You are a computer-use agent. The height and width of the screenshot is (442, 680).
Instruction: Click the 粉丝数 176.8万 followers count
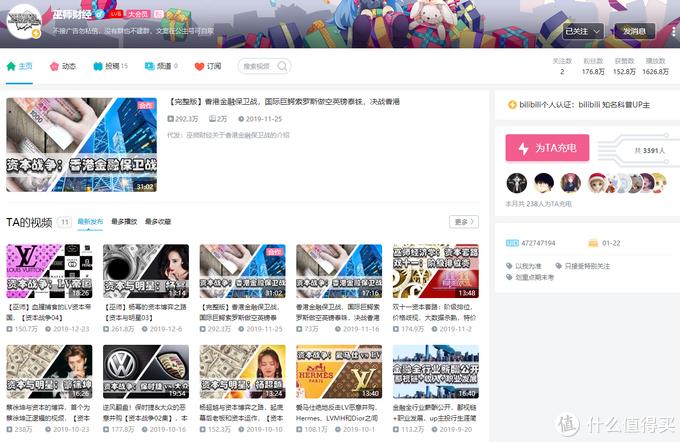tap(593, 66)
